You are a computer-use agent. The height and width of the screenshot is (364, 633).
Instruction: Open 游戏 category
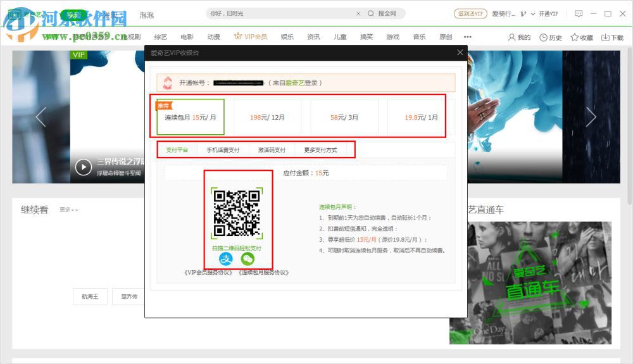coord(393,37)
